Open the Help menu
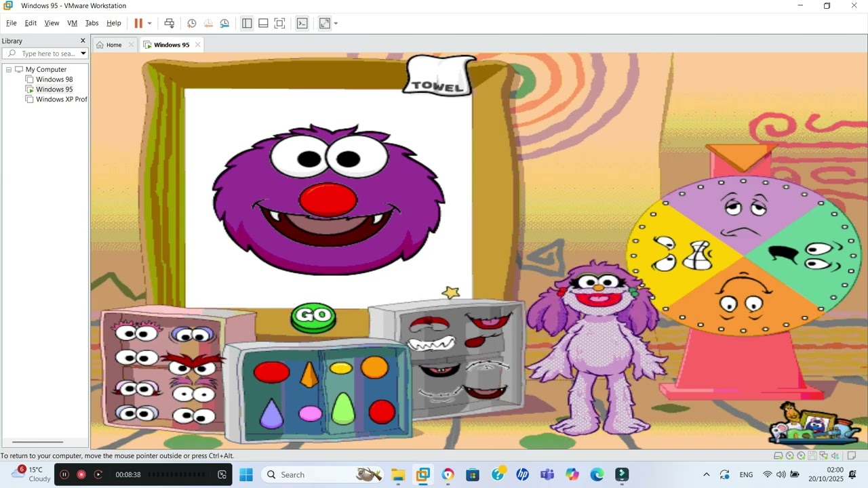The width and height of the screenshot is (868, 488). pyautogui.click(x=114, y=23)
